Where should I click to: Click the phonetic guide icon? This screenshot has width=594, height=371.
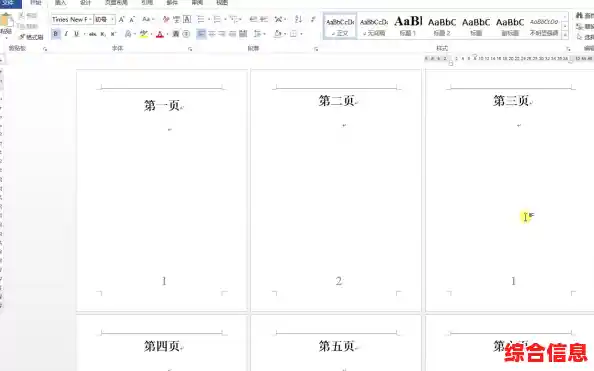[176, 19]
